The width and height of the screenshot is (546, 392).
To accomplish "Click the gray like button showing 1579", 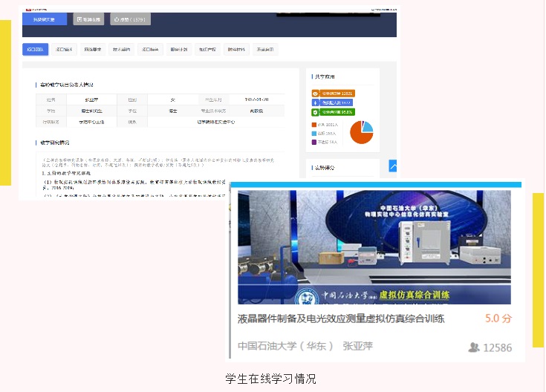I will 130,19.
